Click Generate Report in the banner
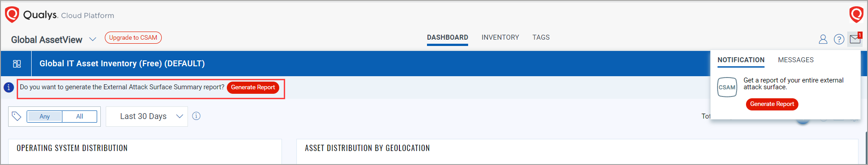This screenshot has width=868, height=165. (x=253, y=87)
